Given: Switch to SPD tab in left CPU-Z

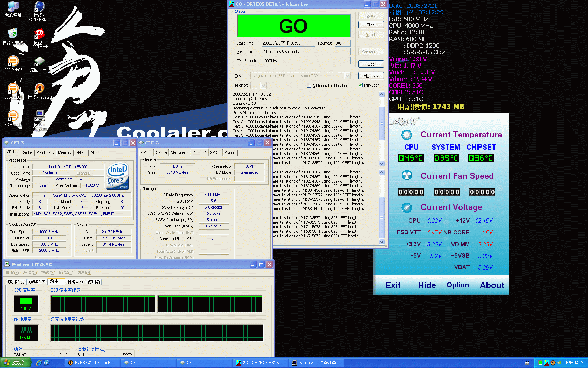Looking at the screenshot, I should click(x=79, y=152).
